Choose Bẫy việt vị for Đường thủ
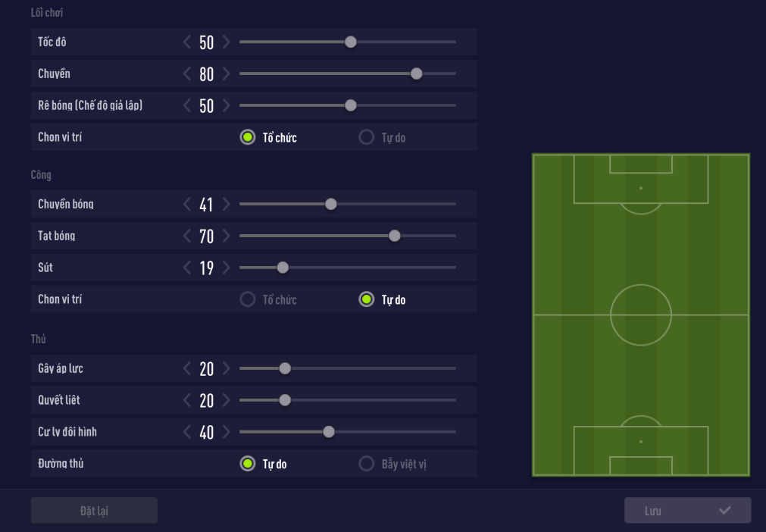Screen dimensions: 766x532 tap(367, 464)
